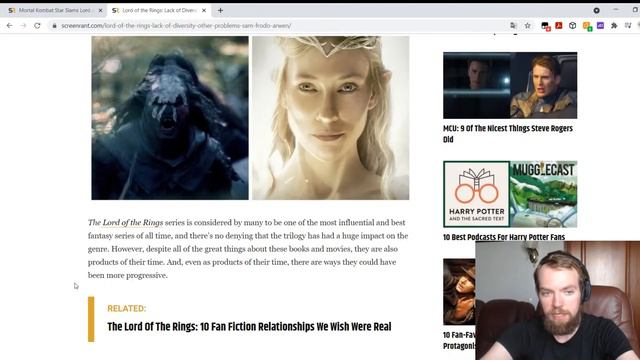Click the Orc character image
Screen dimensions: 640x360
(x=170, y=118)
